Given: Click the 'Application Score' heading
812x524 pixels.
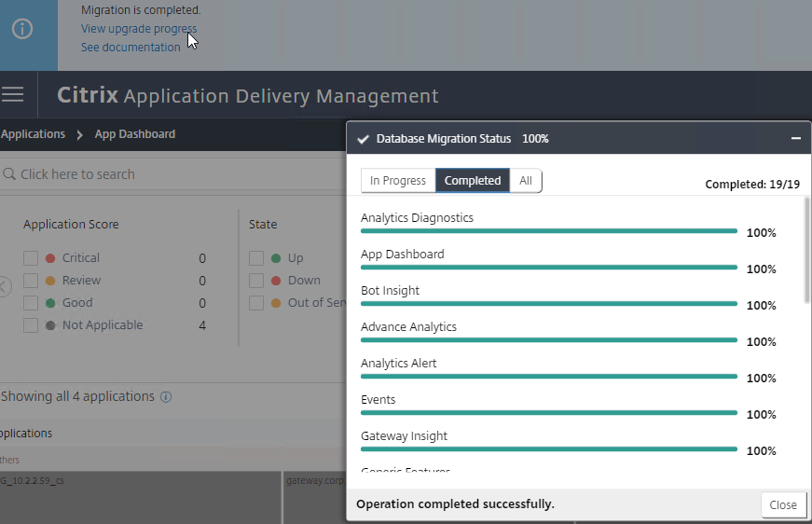Looking at the screenshot, I should (x=71, y=224).
